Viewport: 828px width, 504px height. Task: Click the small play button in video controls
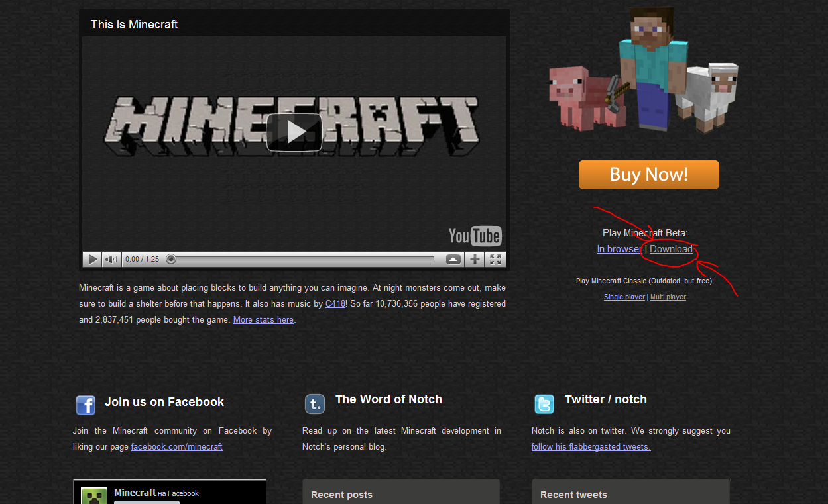point(93,259)
